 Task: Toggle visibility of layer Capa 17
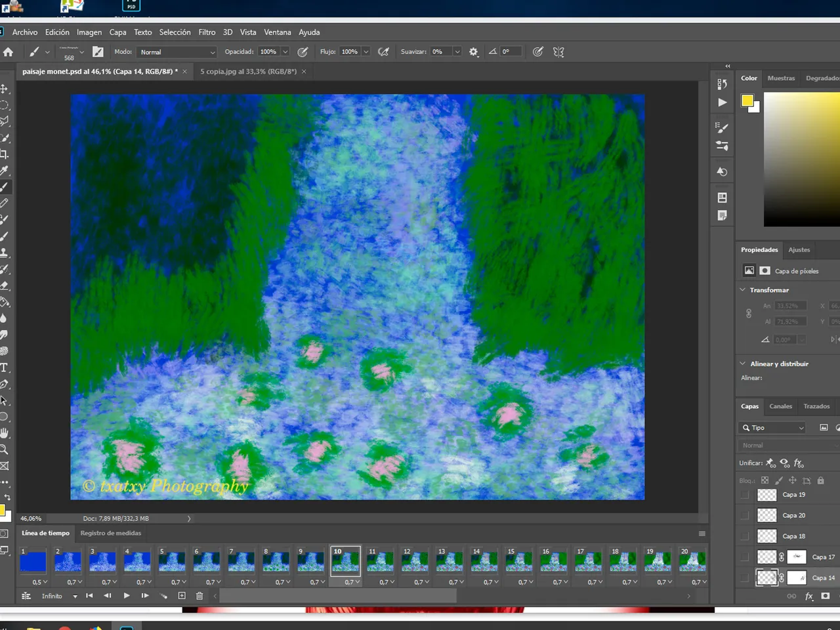[744, 557]
